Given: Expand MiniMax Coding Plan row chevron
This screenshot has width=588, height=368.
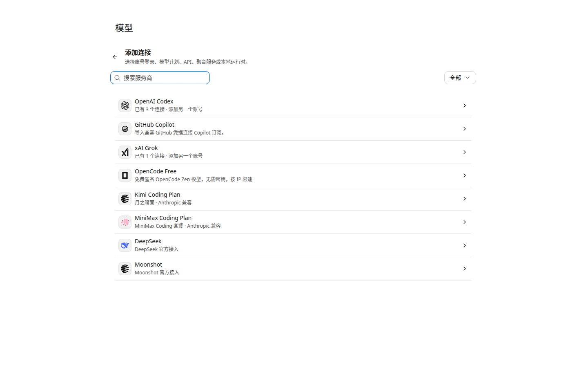Looking at the screenshot, I should (x=465, y=222).
